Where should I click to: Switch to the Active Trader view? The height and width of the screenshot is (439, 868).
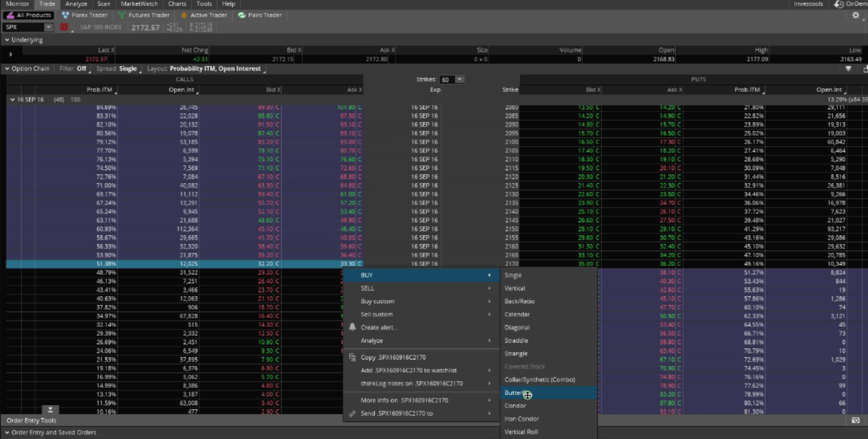tap(204, 15)
